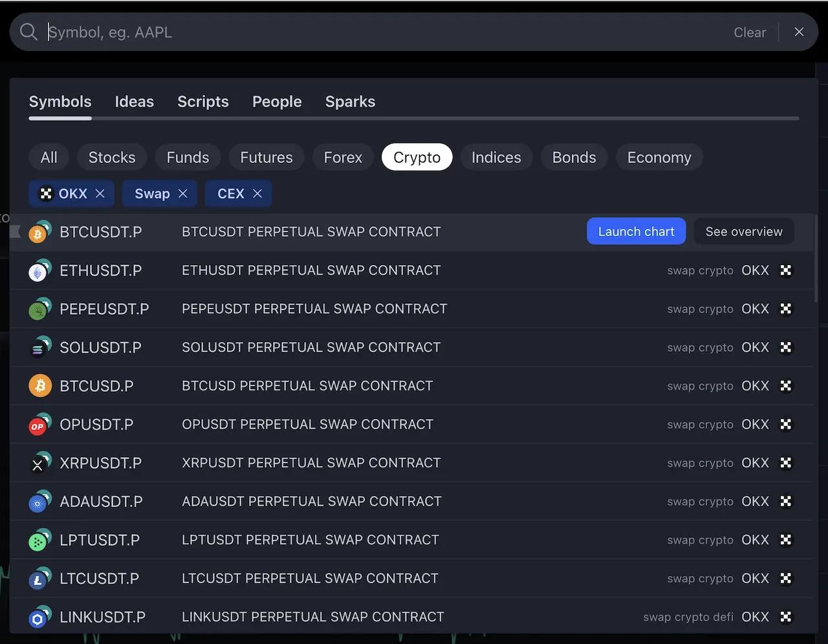This screenshot has width=828, height=644.
Task: Filter results by Stocks
Action: [x=112, y=157]
